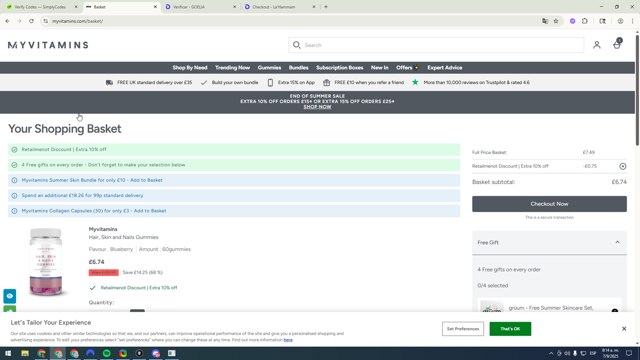This screenshot has width=640, height=360.
Task: Bookmark this page with star icon
Action: pyautogui.click(x=556, y=21)
